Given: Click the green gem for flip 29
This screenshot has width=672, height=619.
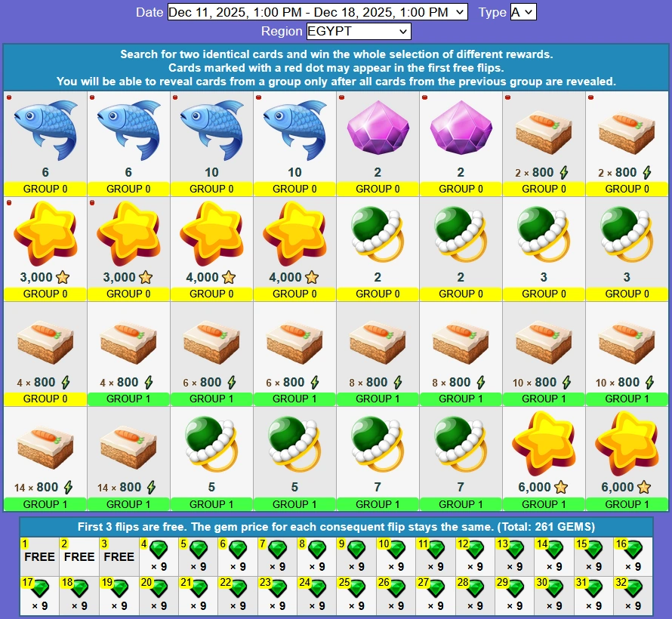Looking at the screenshot, I should pyautogui.click(x=515, y=589).
